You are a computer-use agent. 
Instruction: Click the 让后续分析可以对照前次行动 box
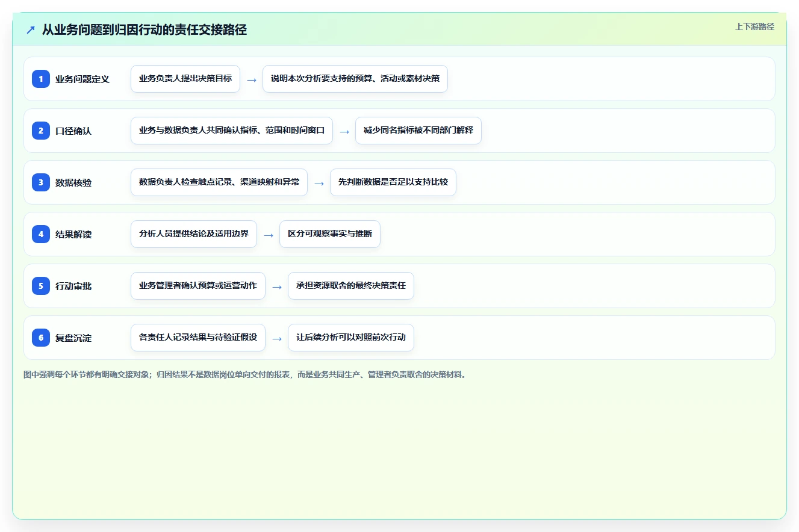point(351,338)
